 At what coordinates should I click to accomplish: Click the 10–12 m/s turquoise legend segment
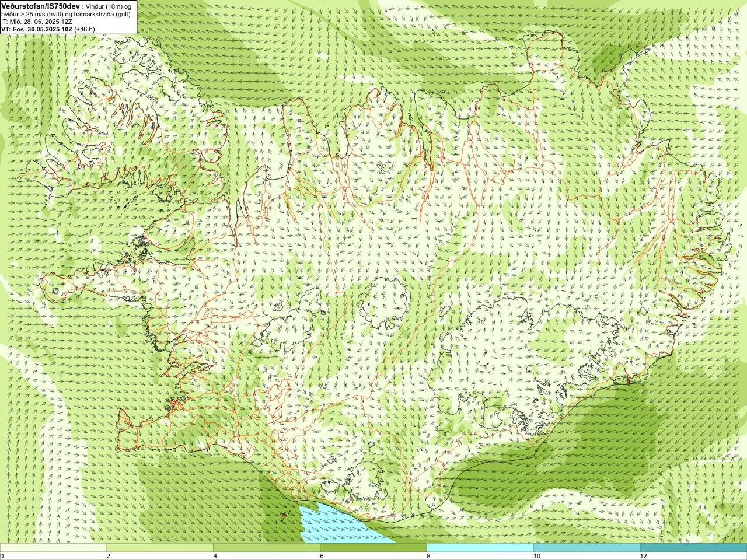coord(587,548)
